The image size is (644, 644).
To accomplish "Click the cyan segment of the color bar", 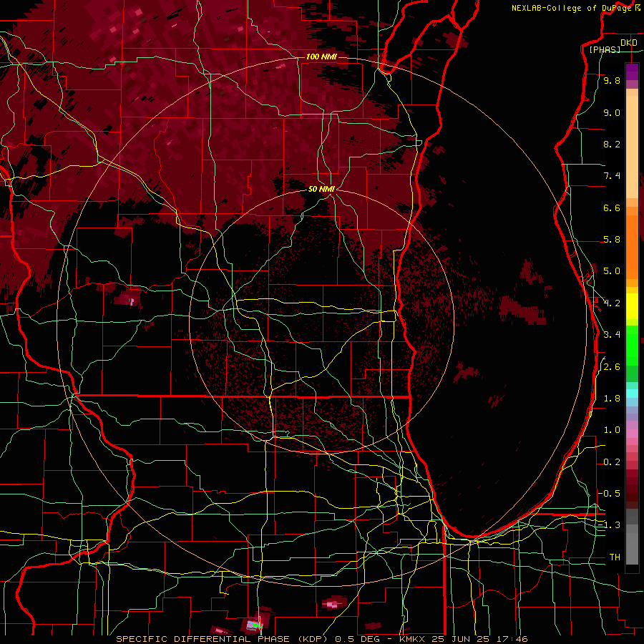I will click(x=632, y=394).
